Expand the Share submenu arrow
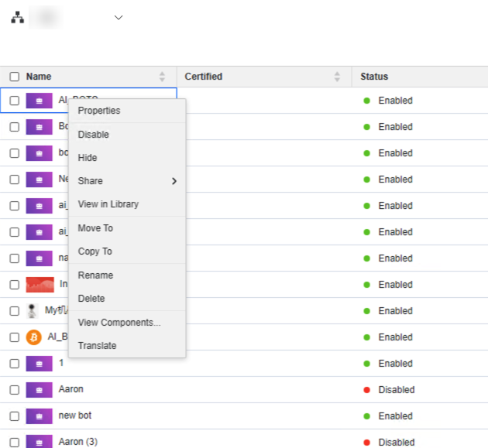 pos(174,181)
